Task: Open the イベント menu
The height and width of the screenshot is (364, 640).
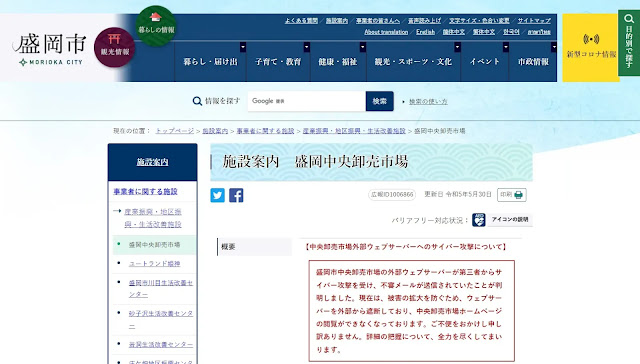Action: pyautogui.click(x=484, y=62)
